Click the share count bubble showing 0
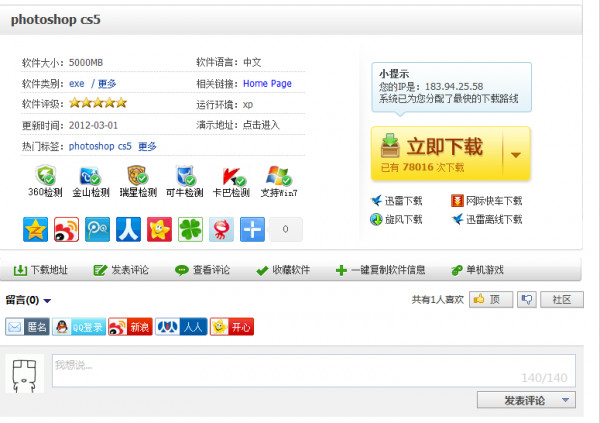Viewport: 600px width, 423px height. tap(285, 229)
